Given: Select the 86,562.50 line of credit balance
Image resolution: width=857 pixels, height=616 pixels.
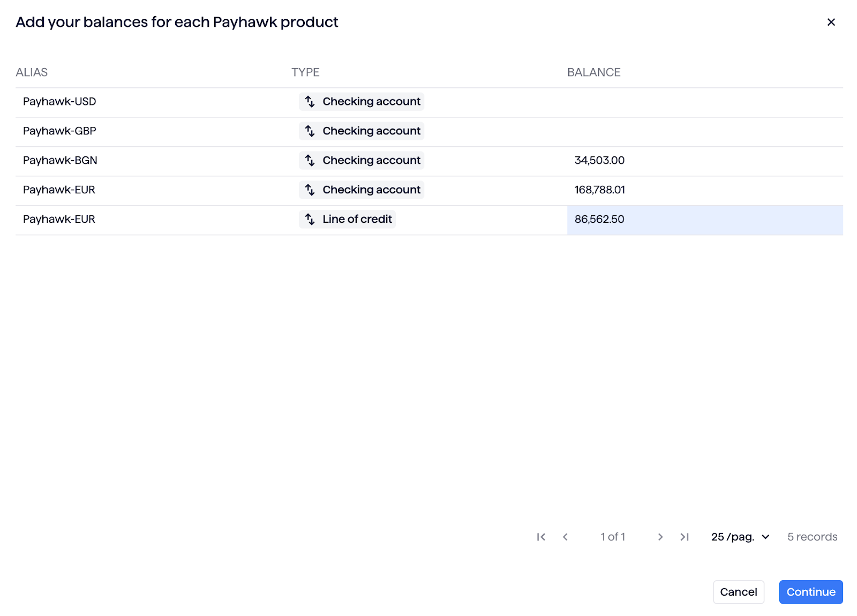Looking at the screenshot, I should [599, 220].
